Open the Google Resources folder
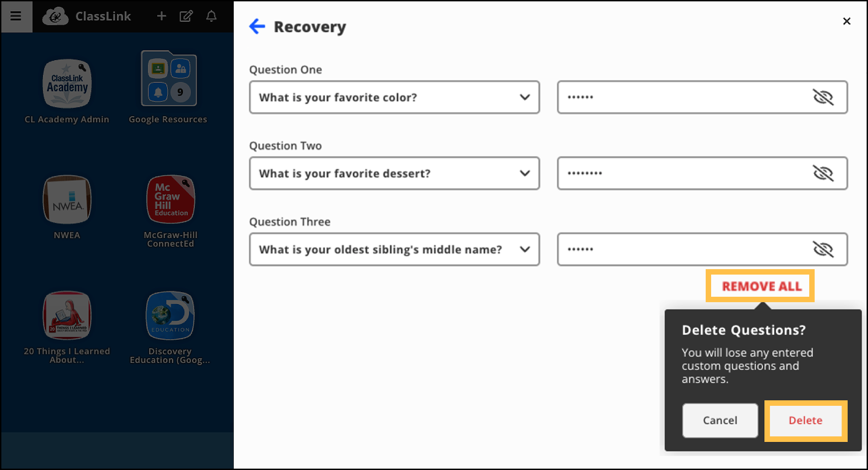 (169, 78)
